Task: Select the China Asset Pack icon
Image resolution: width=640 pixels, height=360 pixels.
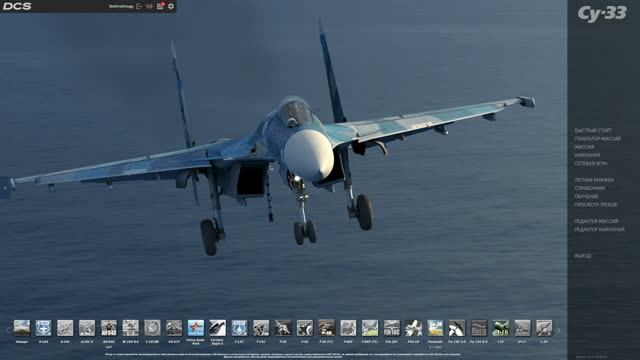Action: click(x=196, y=328)
